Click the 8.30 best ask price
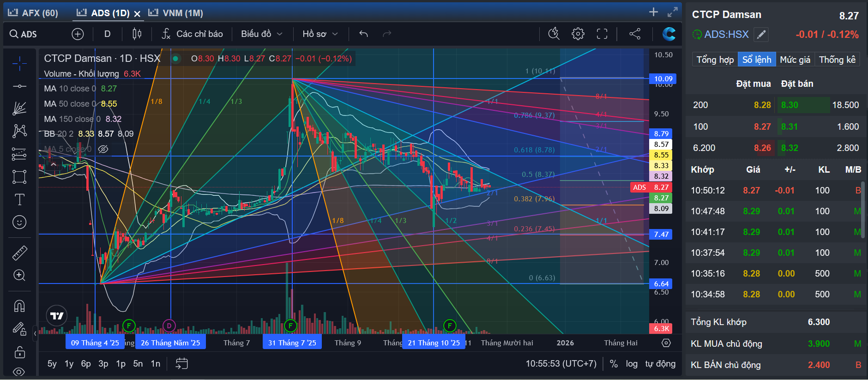 point(790,105)
